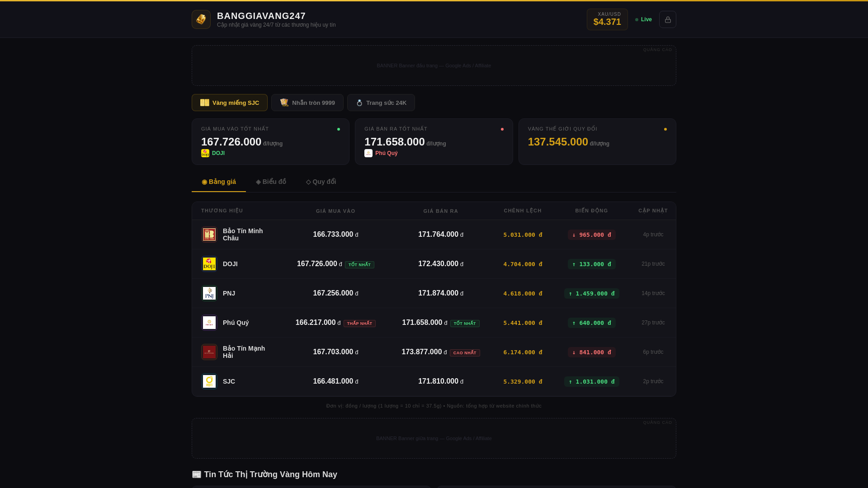Click the top banner ad placeholder
Viewport: 868px width, 488px height.
point(434,66)
